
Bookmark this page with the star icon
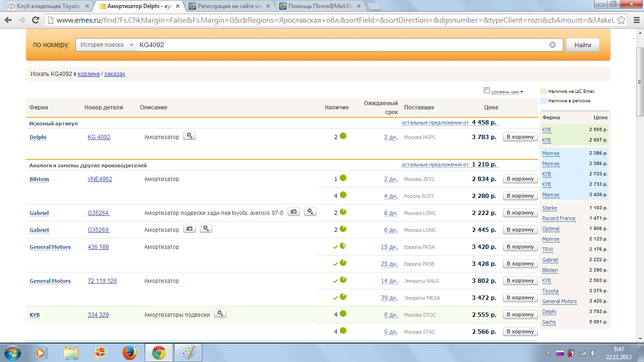point(621,20)
